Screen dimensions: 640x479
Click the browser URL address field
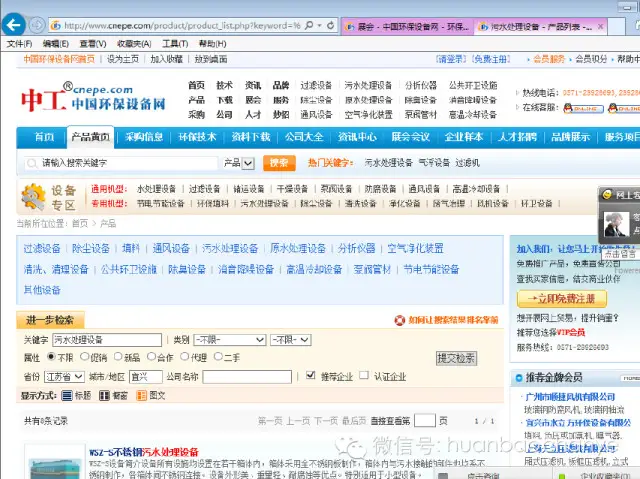[x=182, y=26]
